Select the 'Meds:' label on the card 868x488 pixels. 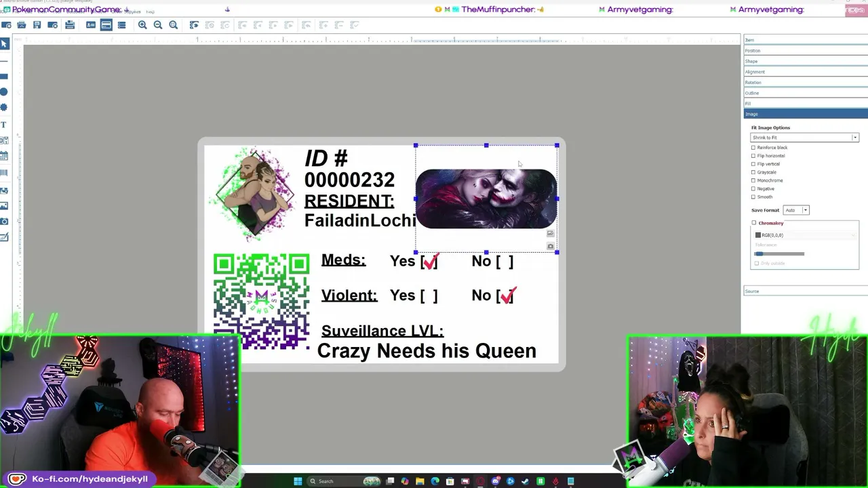point(343,260)
